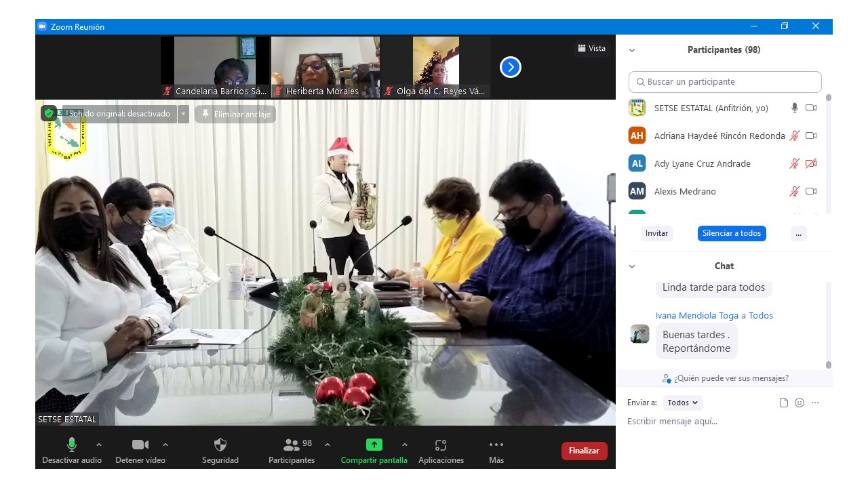Toggle Desactivar audio microphone
Image resolution: width=868 pixels, height=488 pixels.
pyautogui.click(x=72, y=445)
